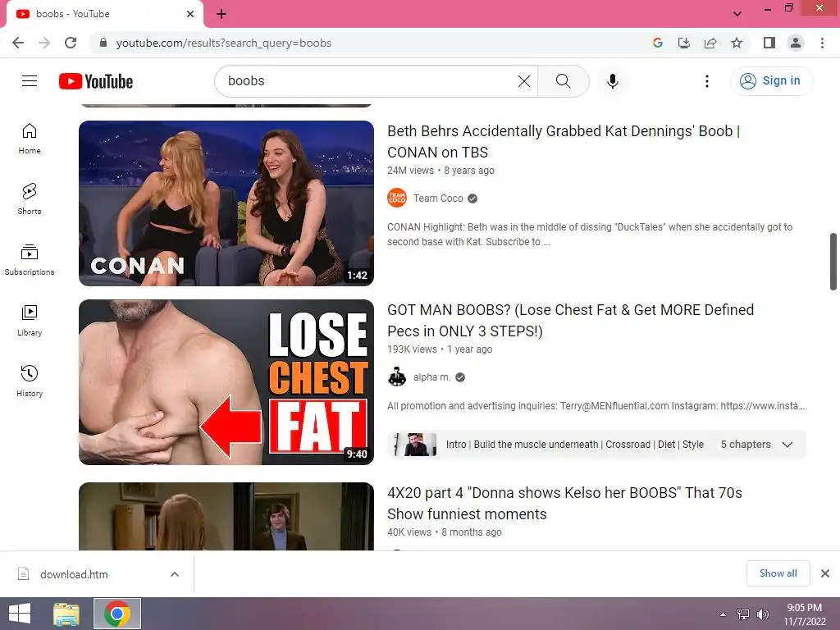The height and width of the screenshot is (630, 840).
Task: Open Library in the sidebar
Action: point(30,321)
